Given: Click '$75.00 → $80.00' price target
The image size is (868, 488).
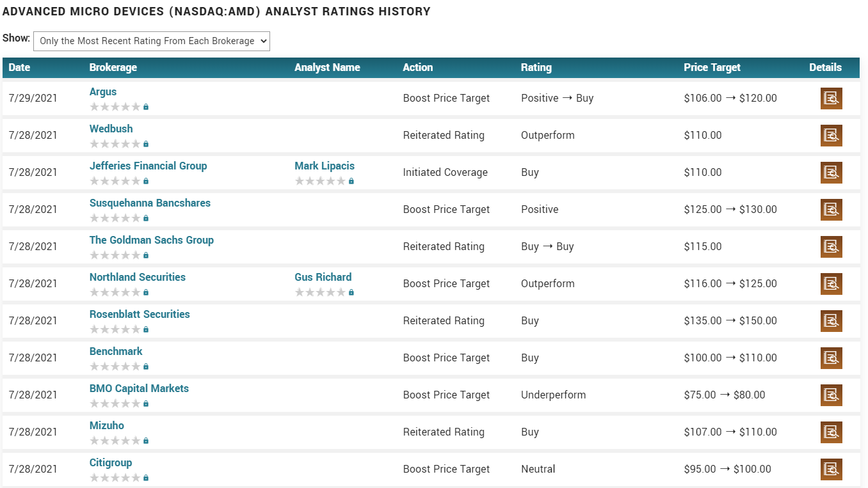Looking at the screenshot, I should click(x=725, y=395).
